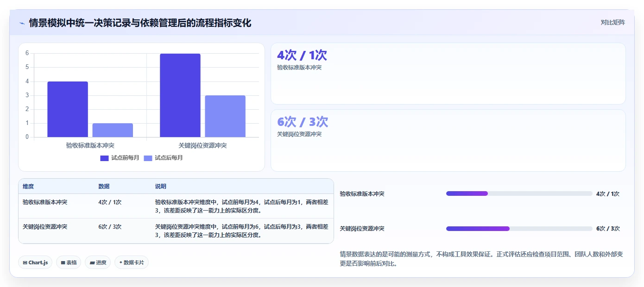The height and width of the screenshot is (287, 644).
Task: Click the Chart.js tag
Action: [x=36, y=262]
